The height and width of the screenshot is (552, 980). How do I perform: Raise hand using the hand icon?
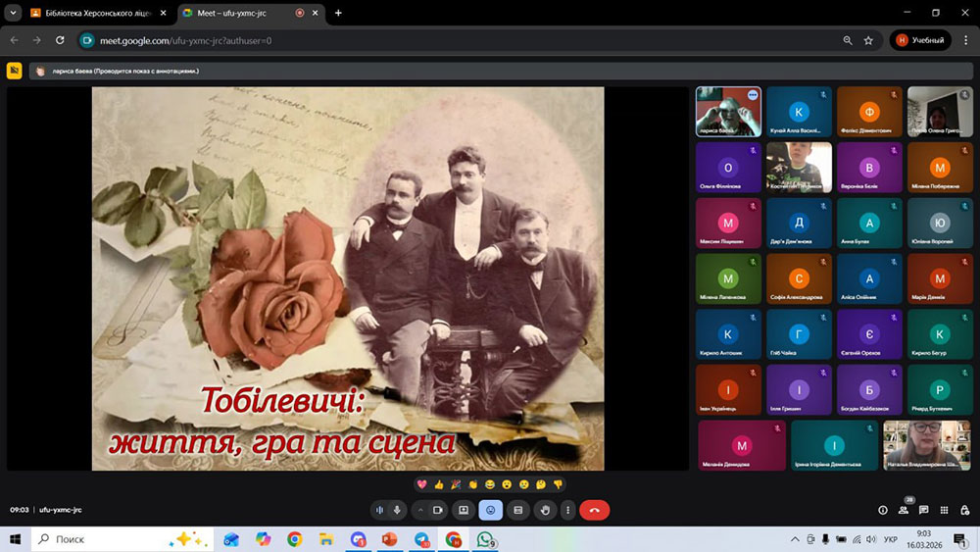(x=546, y=510)
